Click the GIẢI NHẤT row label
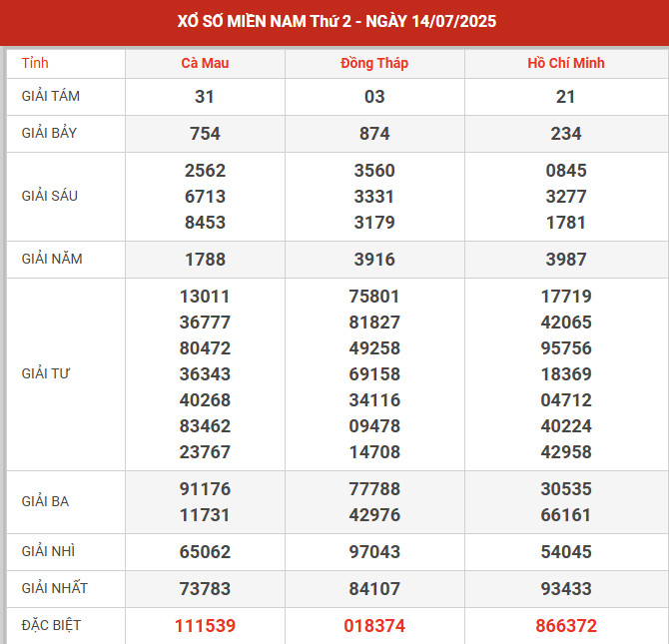This screenshot has height=644, width=669. click(x=54, y=588)
